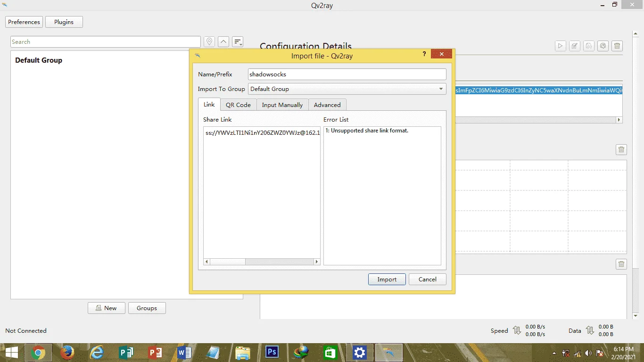Click the Action Center flag icon in tray
644x362 pixels.
(x=600, y=353)
